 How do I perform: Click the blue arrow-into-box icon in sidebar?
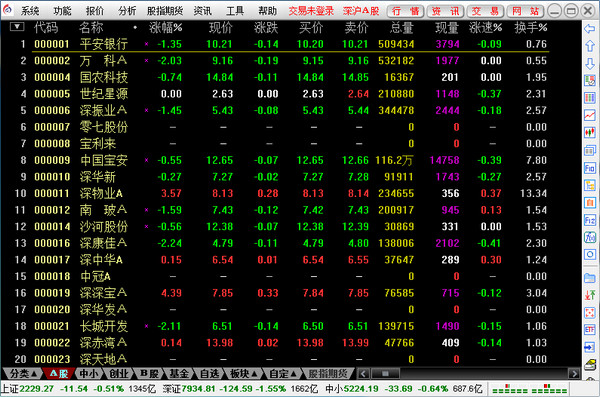click(590, 347)
